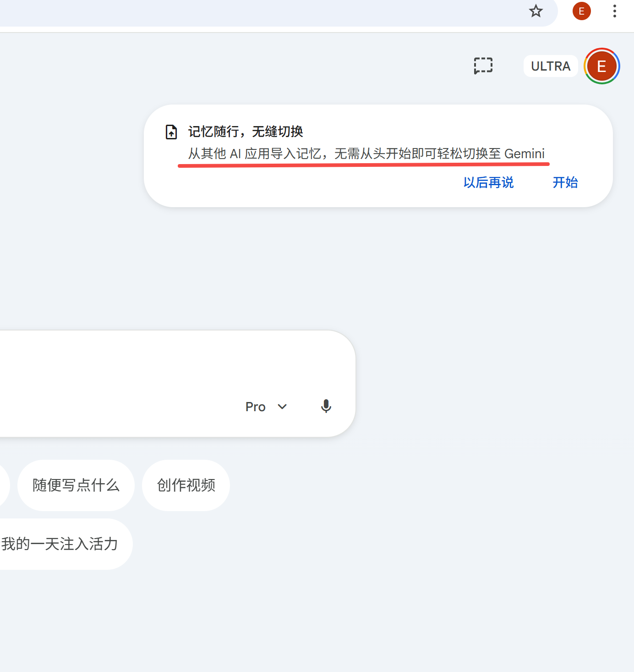Bookmark this page with the star icon
The width and height of the screenshot is (634, 672).
tap(536, 11)
